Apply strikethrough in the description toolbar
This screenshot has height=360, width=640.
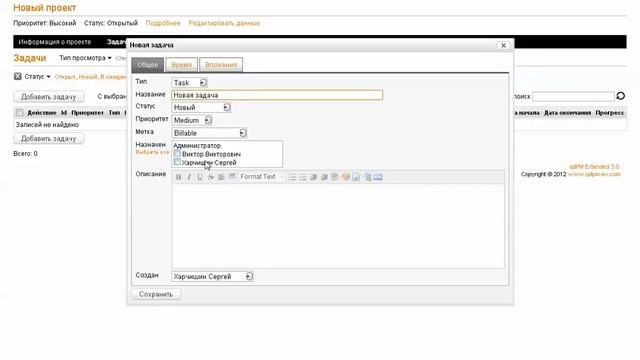[210, 177]
